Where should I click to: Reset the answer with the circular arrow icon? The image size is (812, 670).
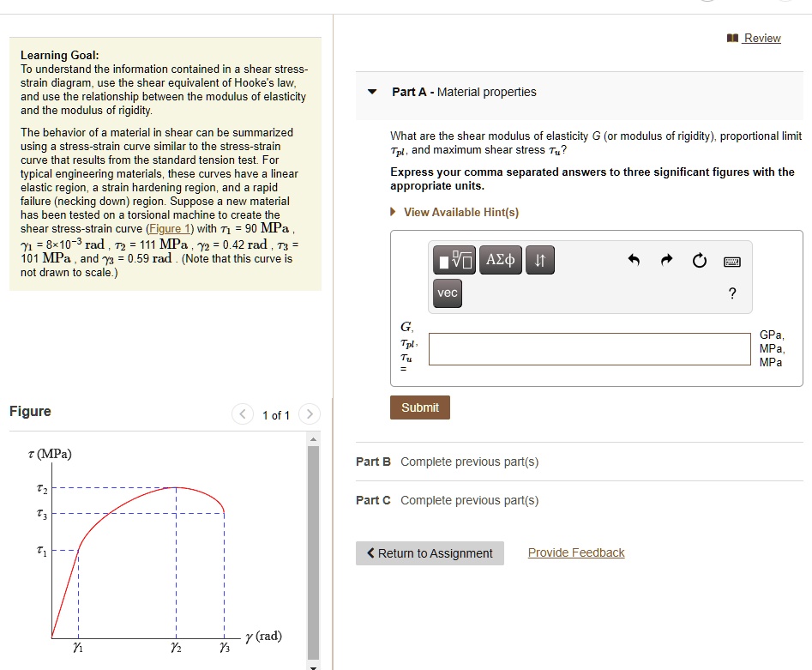click(x=699, y=260)
